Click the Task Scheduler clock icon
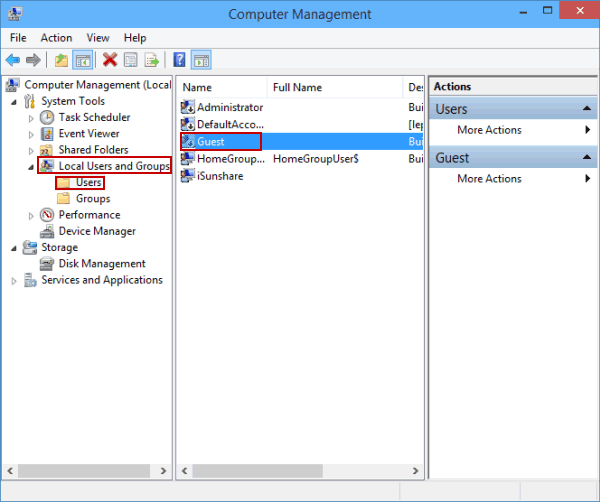 click(x=47, y=117)
